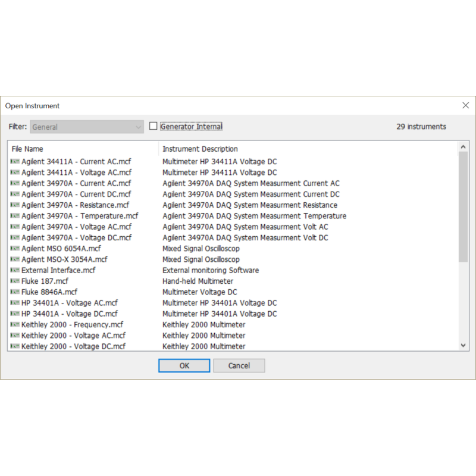
Task: Click the icon beside External Interface.mcf
Action: (15, 271)
